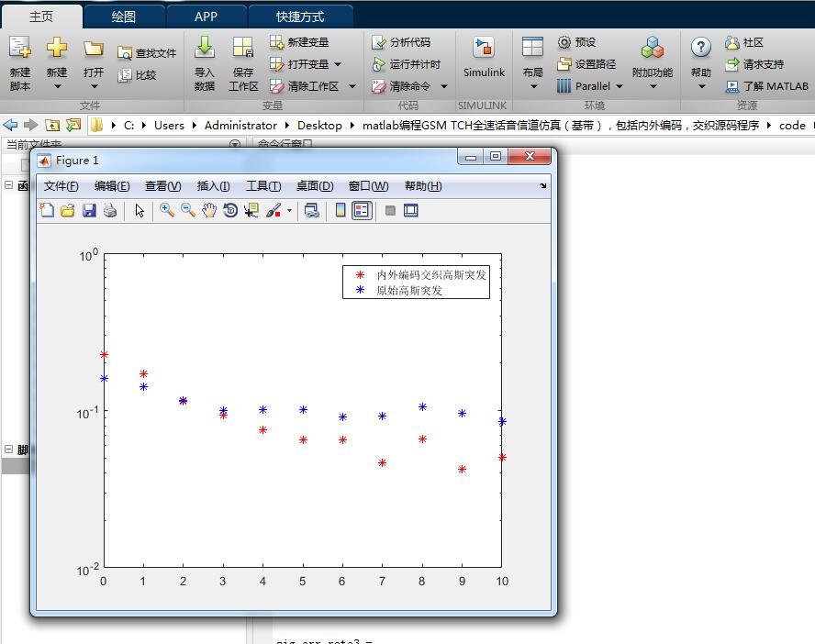The image size is (815, 644).
Task: Open the brush color dropdown arrow
Action: [x=289, y=210]
